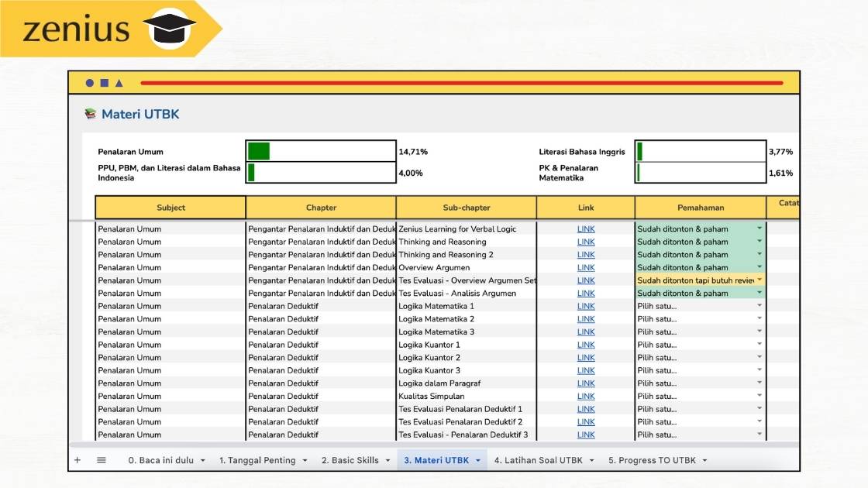Open LINK for Overview Argumen

coord(586,267)
